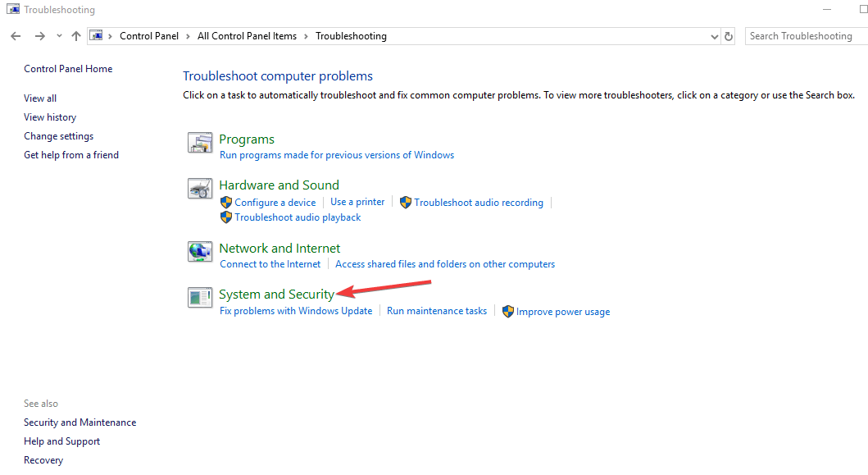
Task: Open Improve power usage
Action: (563, 312)
